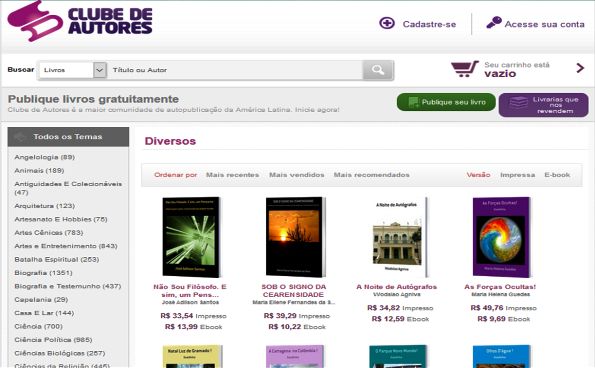This screenshot has height=368, width=595.
Task: Open the shopping cart icon
Action: click(464, 69)
